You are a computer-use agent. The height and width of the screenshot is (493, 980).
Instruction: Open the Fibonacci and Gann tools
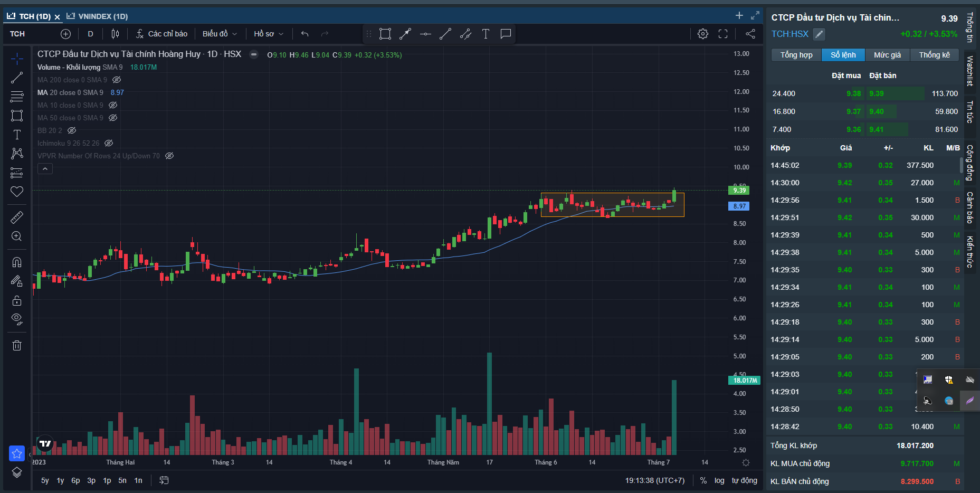(17, 97)
